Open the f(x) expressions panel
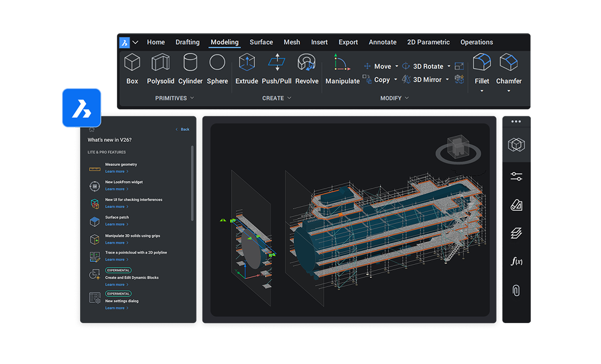This screenshot has width=601, height=364. (516, 261)
